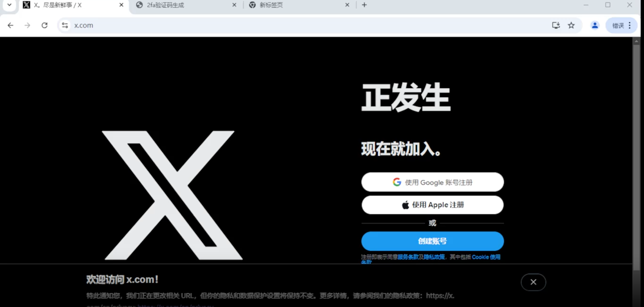
Task: Open the Chrome three-dot menu
Action: pos(630,25)
